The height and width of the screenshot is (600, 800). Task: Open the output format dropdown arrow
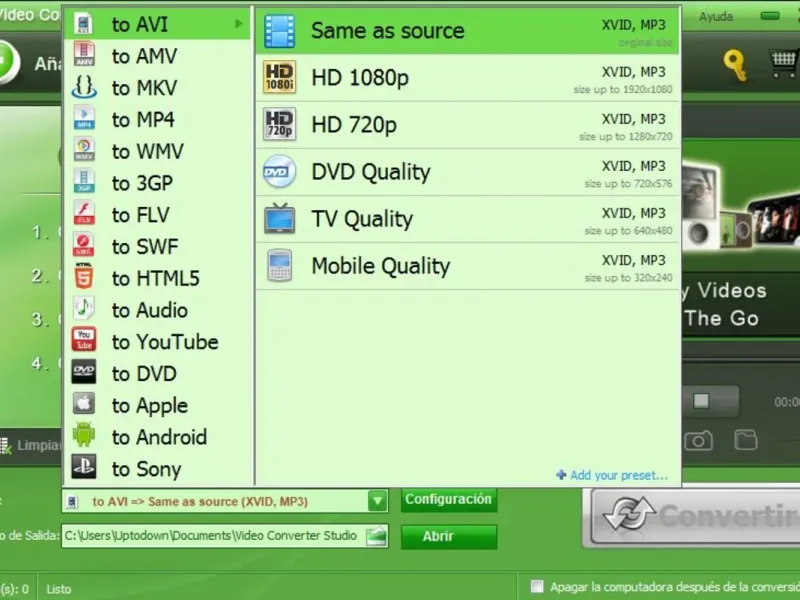point(378,501)
